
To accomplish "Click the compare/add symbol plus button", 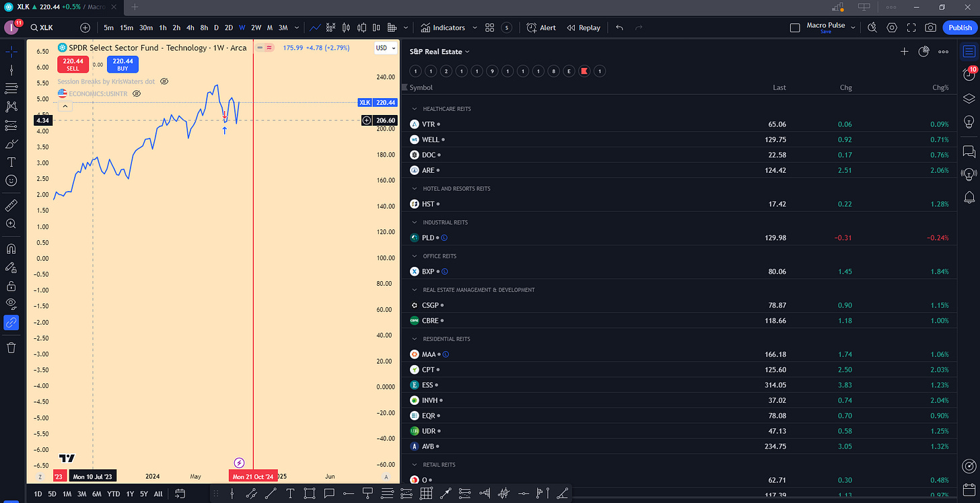I will (x=85, y=28).
